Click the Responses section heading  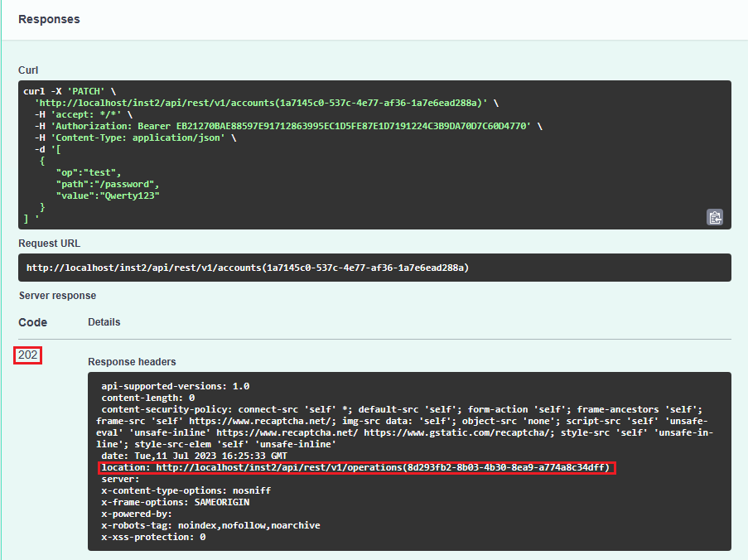(49, 18)
